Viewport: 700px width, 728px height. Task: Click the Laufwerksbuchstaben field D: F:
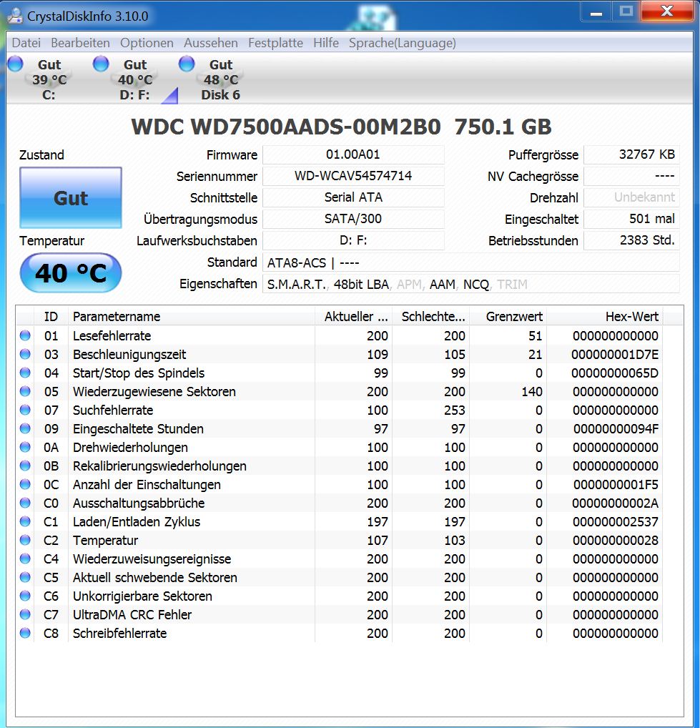353,240
